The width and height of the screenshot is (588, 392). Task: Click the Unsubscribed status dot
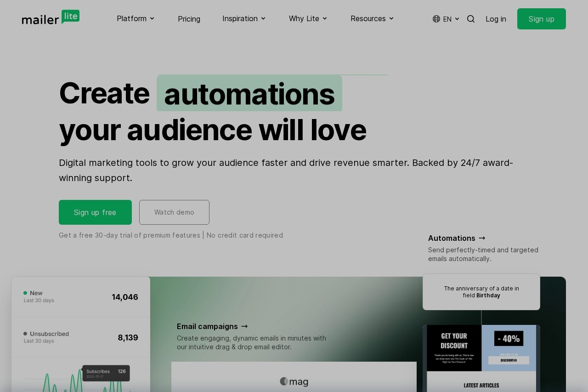click(x=25, y=334)
